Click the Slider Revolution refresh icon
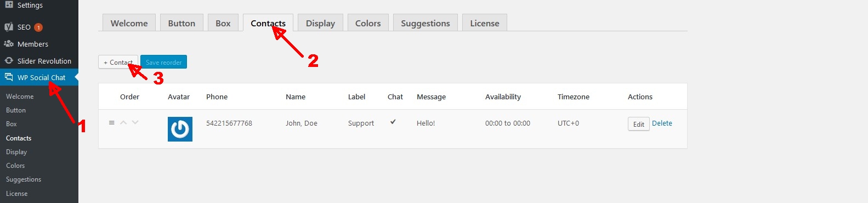The width and height of the screenshot is (868, 203). (x=9, y=60)
